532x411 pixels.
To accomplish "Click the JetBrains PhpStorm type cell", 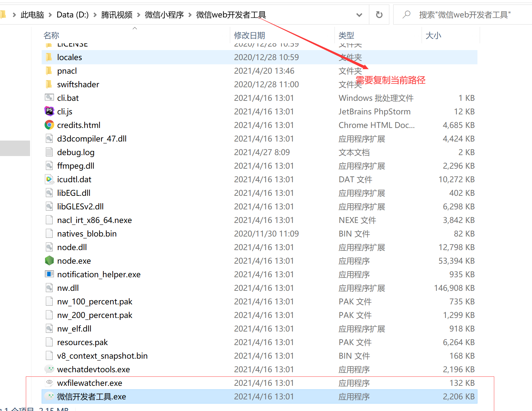I will (x=374, y=111).
